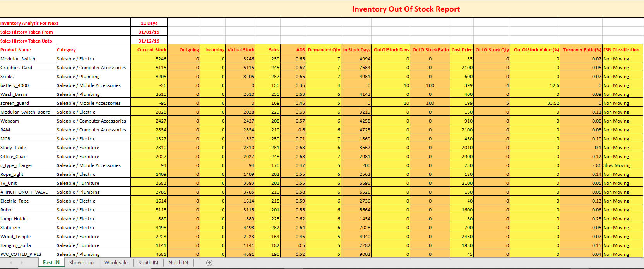This screenshot has width=644, height=269.
Task: Click the Robot product cell
Action: tap(28, 209)
